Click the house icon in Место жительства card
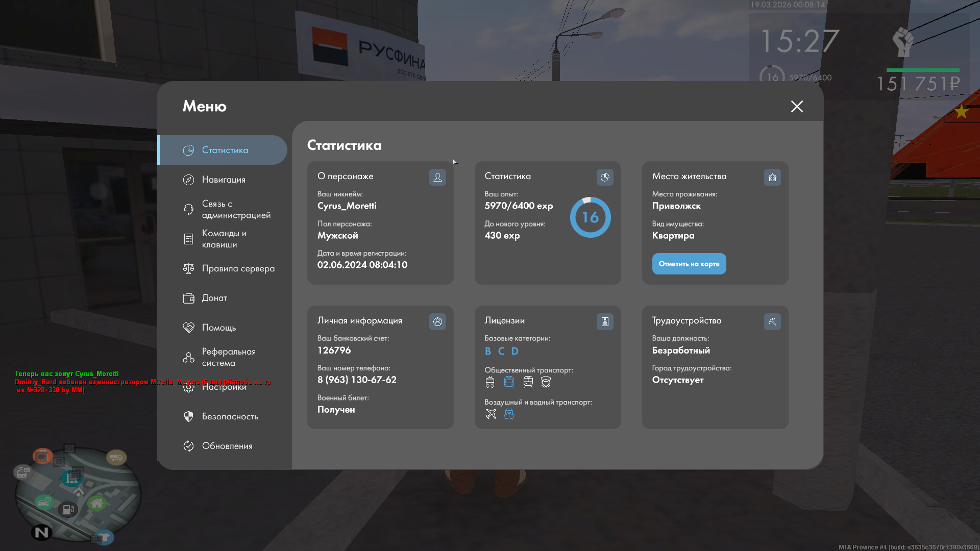The height and width of the screenshot is (551, 980). click(x=772, y=177)
